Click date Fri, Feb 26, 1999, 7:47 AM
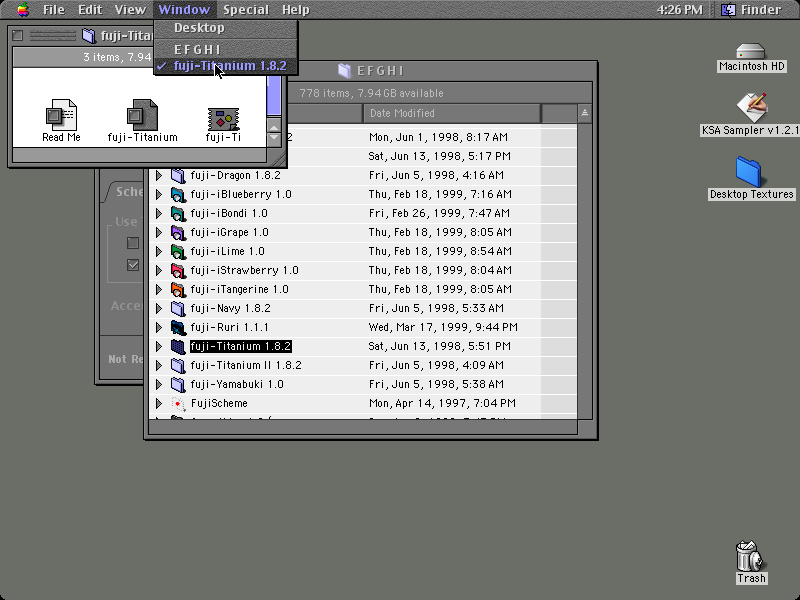This screenshot has height=600, width=800. point(439,213)
